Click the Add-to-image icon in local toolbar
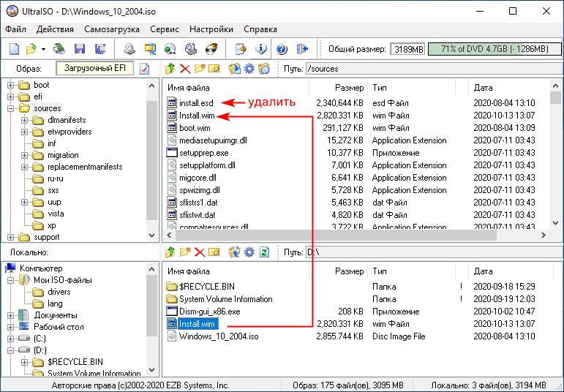Screen dimensions: 564x392 [x=235, y=252]
